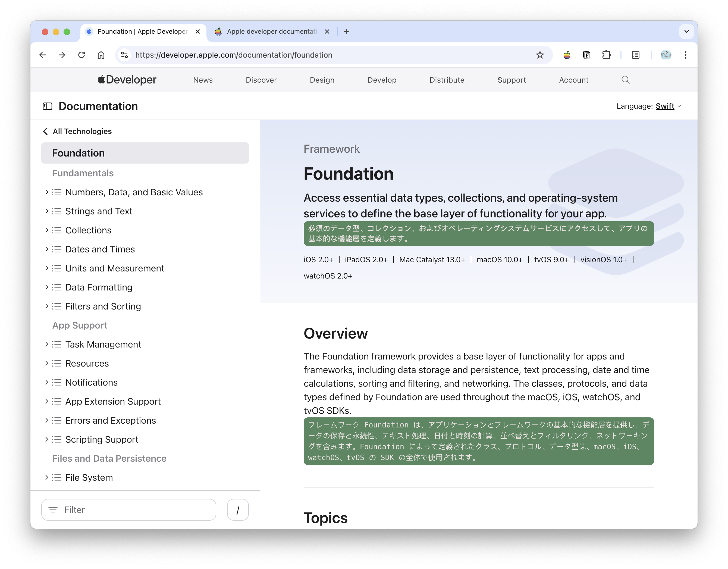This screenshot has width=728, height=569.
Task: Expand the Units and Measurement chevron
Action: coord(47,268)
